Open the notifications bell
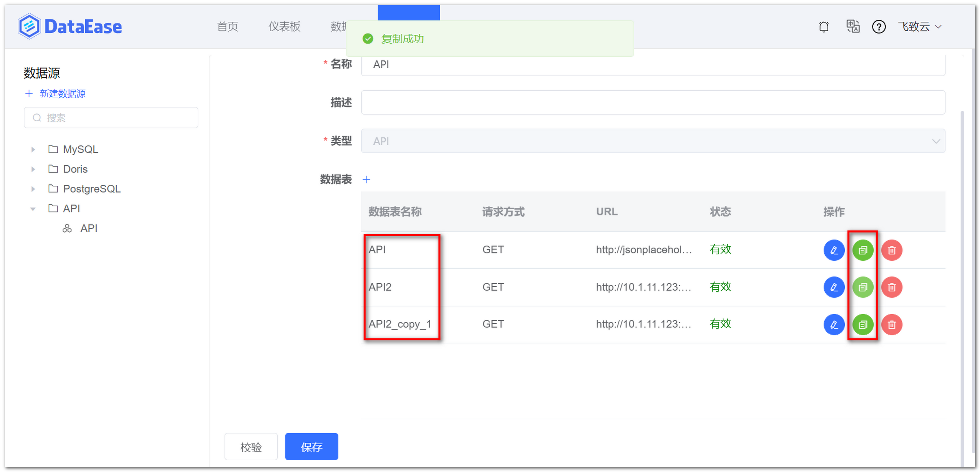980x472 pixels. click(x=824, y=26)
